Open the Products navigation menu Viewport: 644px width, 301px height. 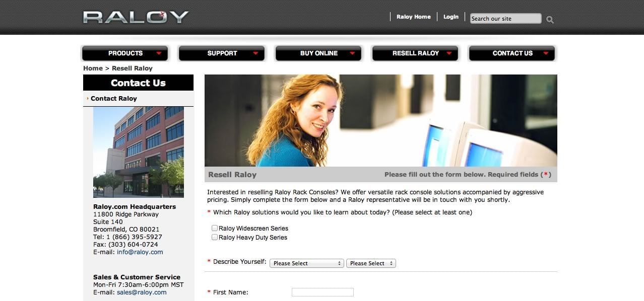click(125, 53)
